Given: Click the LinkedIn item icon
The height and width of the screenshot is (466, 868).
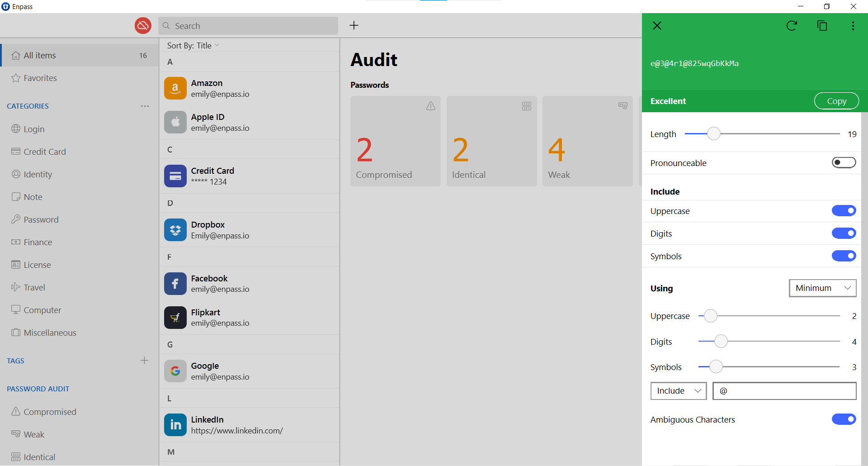Looking at the screenshot, I should tap(175, 425).
